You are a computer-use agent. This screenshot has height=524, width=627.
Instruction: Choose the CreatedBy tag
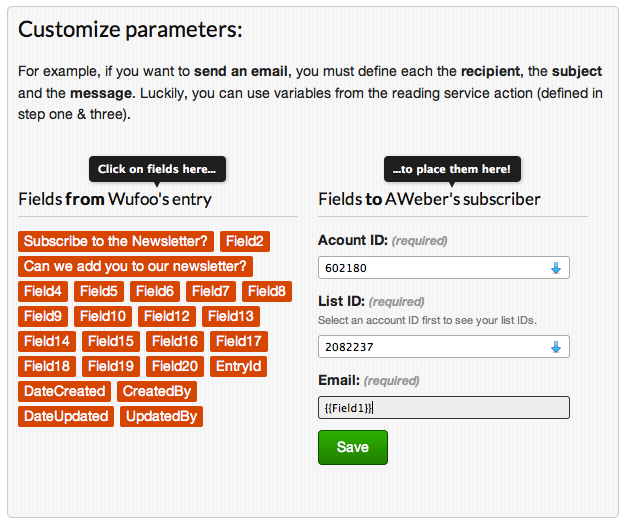coord(157,391)
